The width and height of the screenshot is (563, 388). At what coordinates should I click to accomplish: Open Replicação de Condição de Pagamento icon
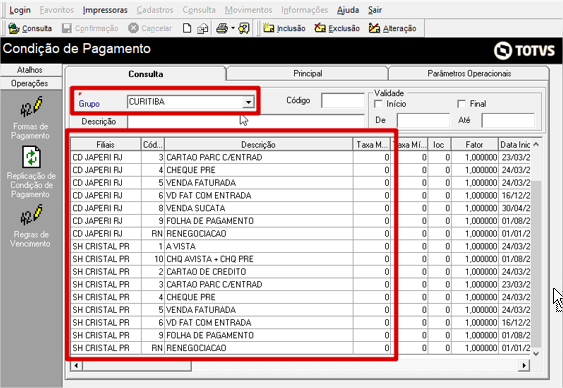click(x=31, y=157)
